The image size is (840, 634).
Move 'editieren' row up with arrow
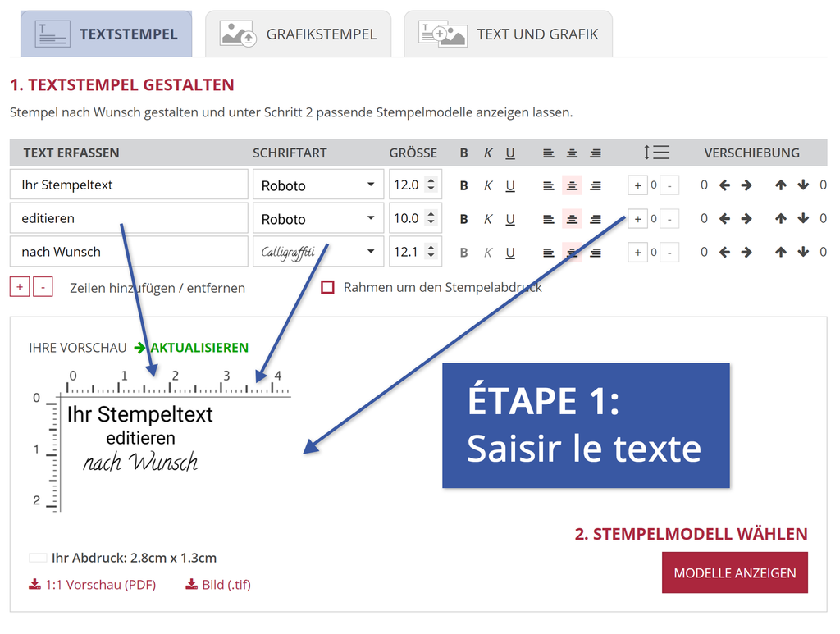pyautogui.click(x=780, y=219)
